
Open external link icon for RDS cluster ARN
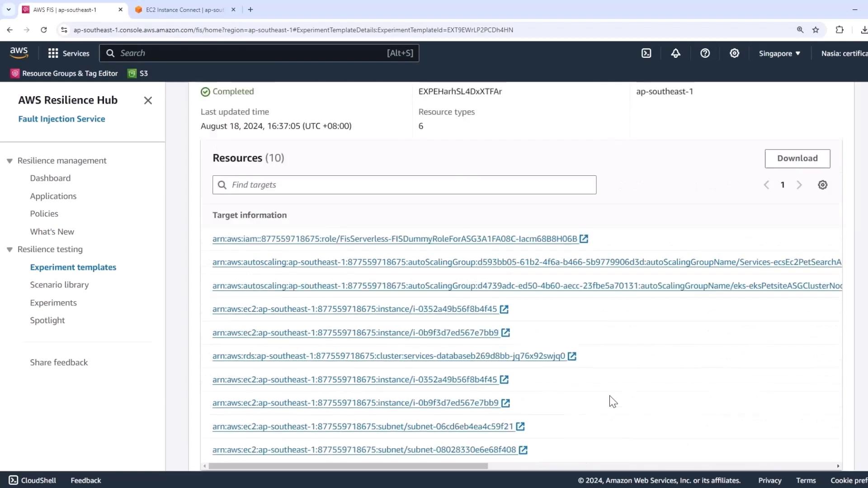click(x=572, y=356)
